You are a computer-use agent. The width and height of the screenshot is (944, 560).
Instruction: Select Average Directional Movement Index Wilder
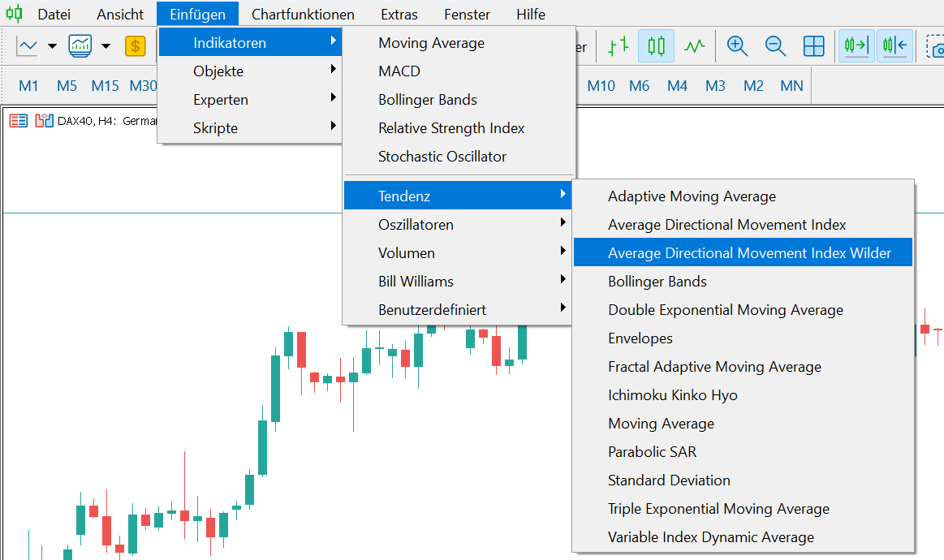pyautogui.click(x=744, y=252)
